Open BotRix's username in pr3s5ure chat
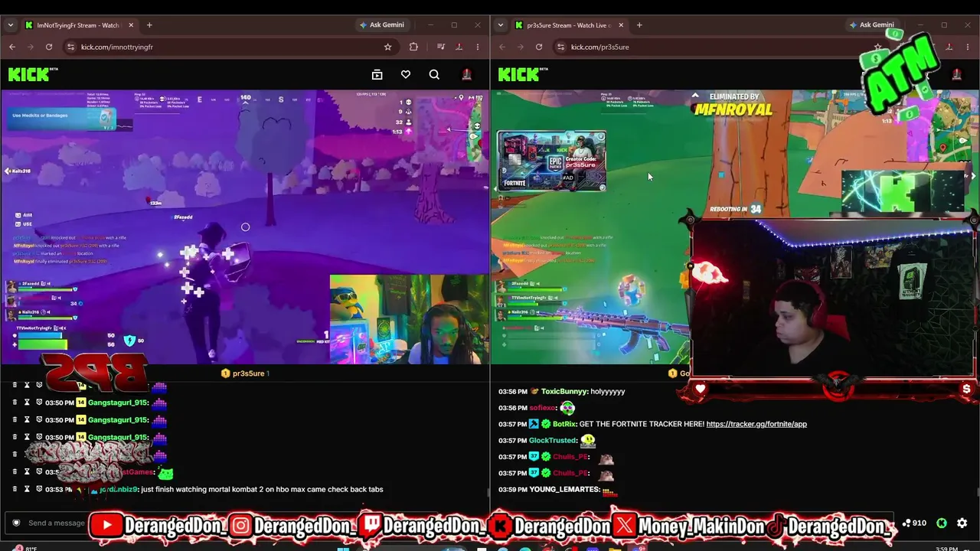This screenshot has width=980, height=551. pyautogui.click(x=563, y=424)
